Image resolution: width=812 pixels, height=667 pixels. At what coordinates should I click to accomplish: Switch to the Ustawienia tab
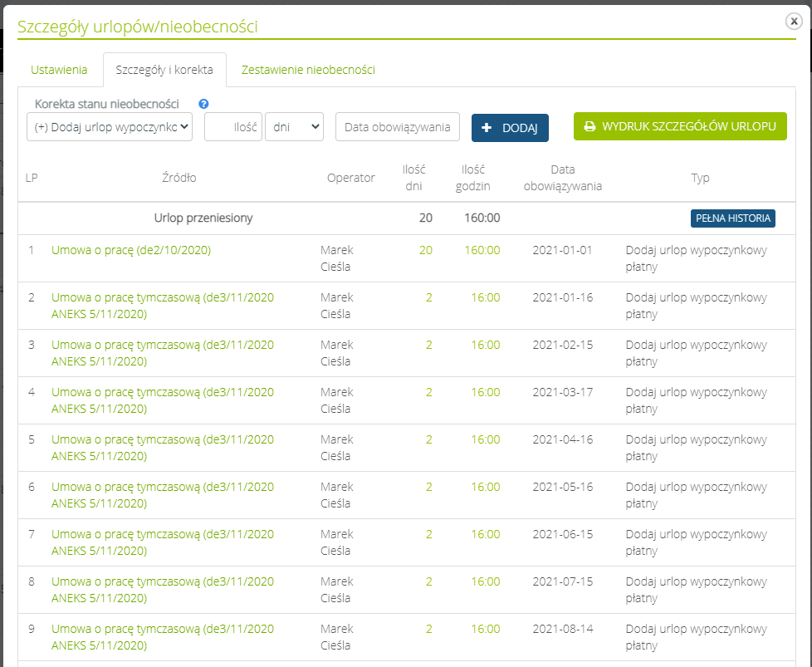59,70
